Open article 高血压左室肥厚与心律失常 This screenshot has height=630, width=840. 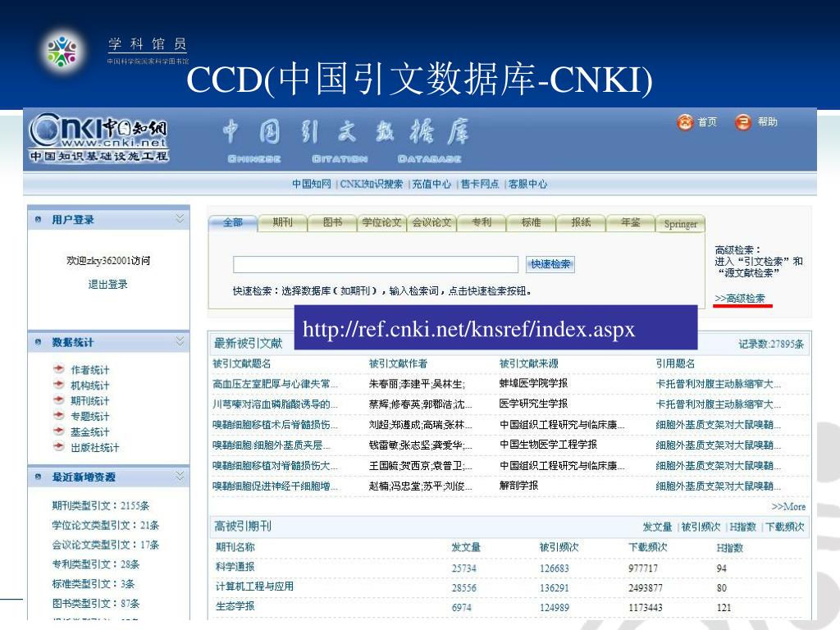tap(275, 384)
